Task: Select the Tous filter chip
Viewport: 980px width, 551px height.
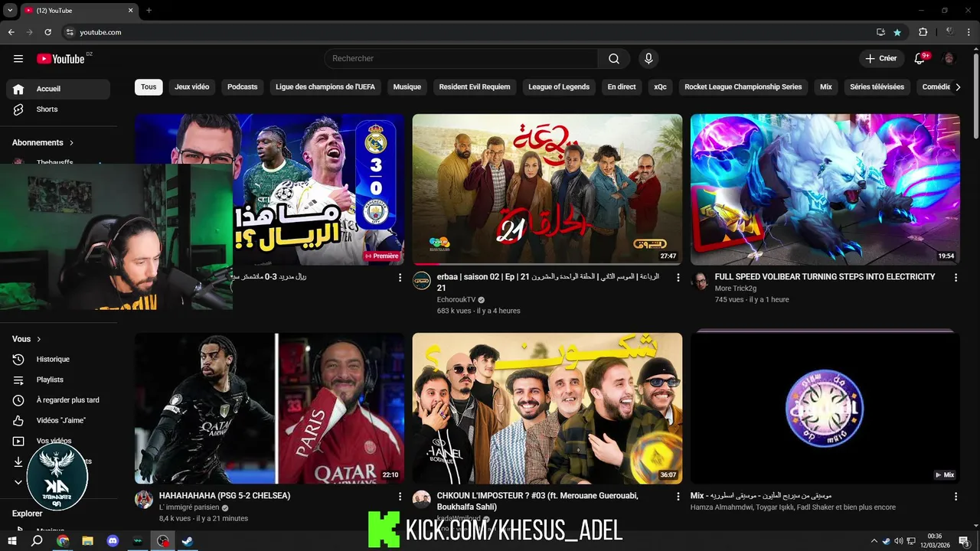Action: 149,87
